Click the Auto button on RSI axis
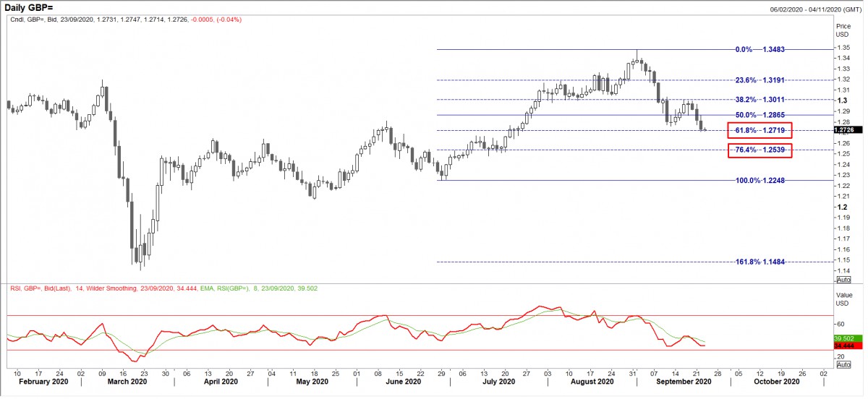The image size is (868, 399). (x=843, y=365)
